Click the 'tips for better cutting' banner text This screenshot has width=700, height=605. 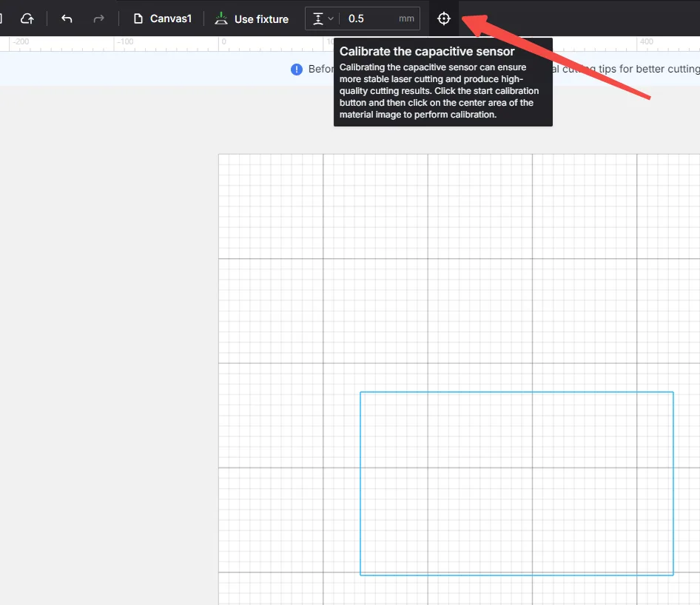point(649,69)
